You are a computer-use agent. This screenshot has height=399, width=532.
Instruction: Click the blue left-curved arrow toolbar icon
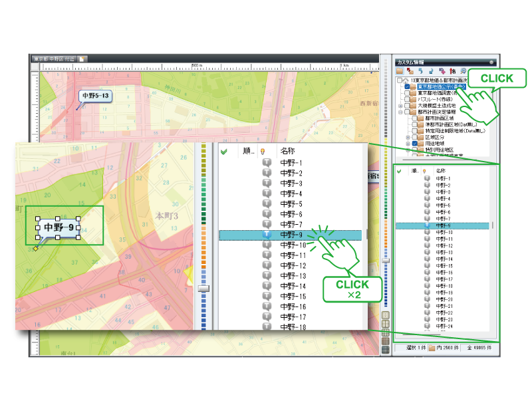point(421,71)
